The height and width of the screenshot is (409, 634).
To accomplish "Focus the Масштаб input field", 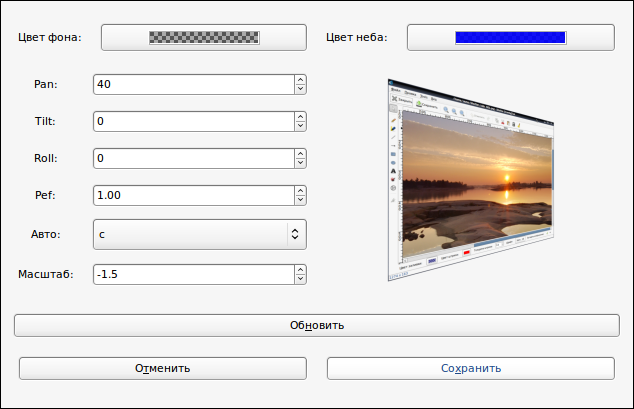I will tap(194, 274).
